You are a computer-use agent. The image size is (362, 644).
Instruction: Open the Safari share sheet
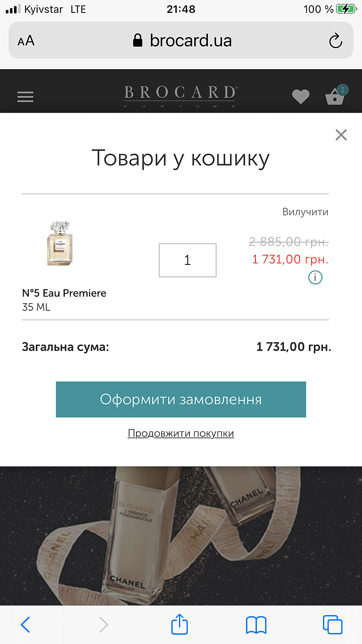click(179, 625)
